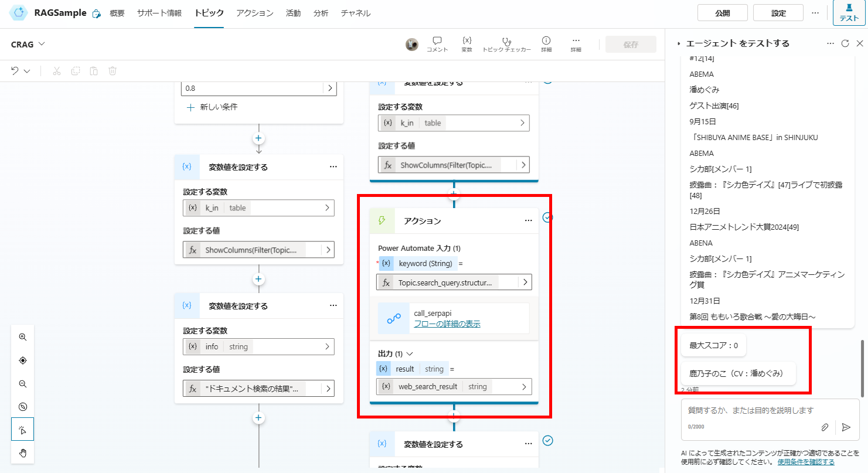Click the zoom-in magnifier on canvas toolbar

[23, 337]
